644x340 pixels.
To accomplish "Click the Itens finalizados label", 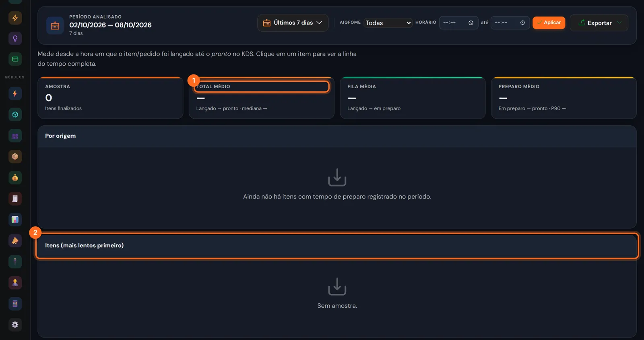I will [x=63, y=108].
